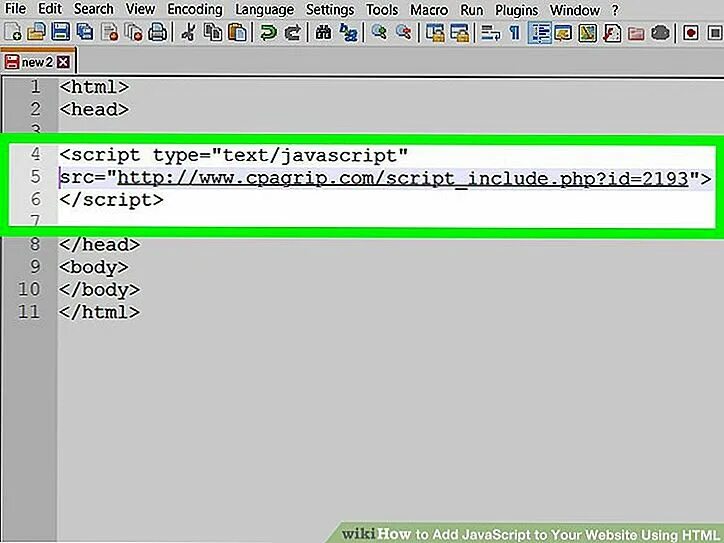Open Find with the binoculars icon
Screen dimensions: 724x543
[x=323, y=33]
